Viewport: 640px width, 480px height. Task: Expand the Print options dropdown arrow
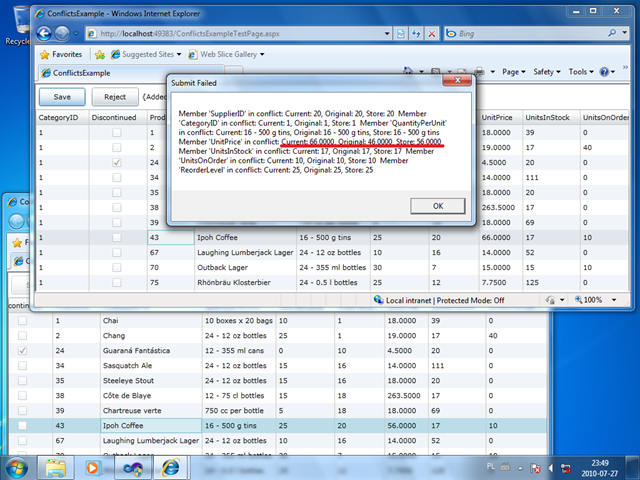pos(493,72)
